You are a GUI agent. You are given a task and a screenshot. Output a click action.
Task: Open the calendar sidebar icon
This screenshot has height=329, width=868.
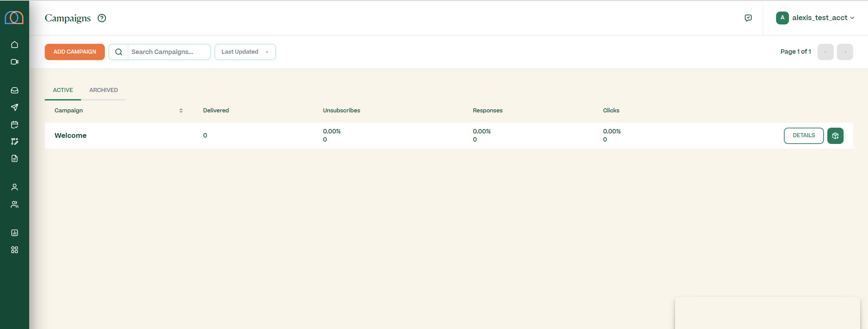coord(15,125)
